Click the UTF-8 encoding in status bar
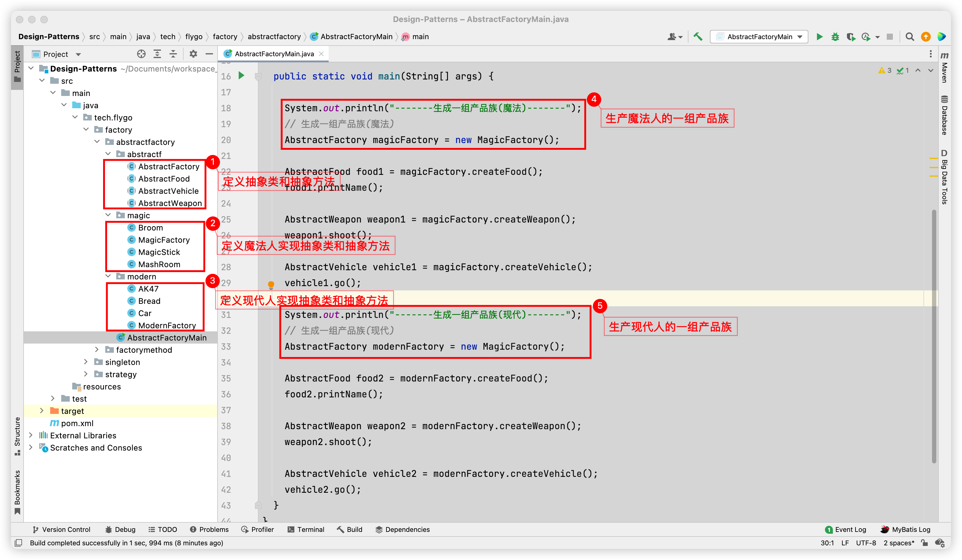This screenshot has width=962, height=560. 866,543
